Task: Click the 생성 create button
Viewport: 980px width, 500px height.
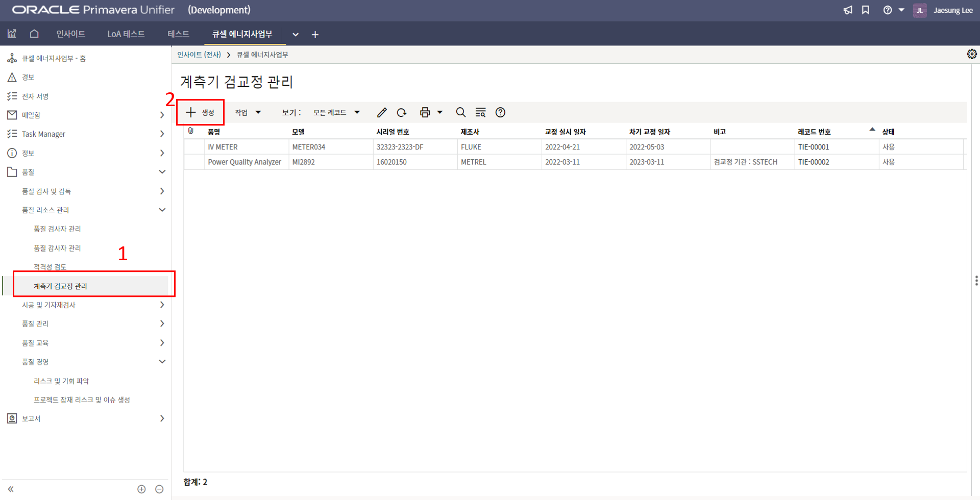Action: 200,113
